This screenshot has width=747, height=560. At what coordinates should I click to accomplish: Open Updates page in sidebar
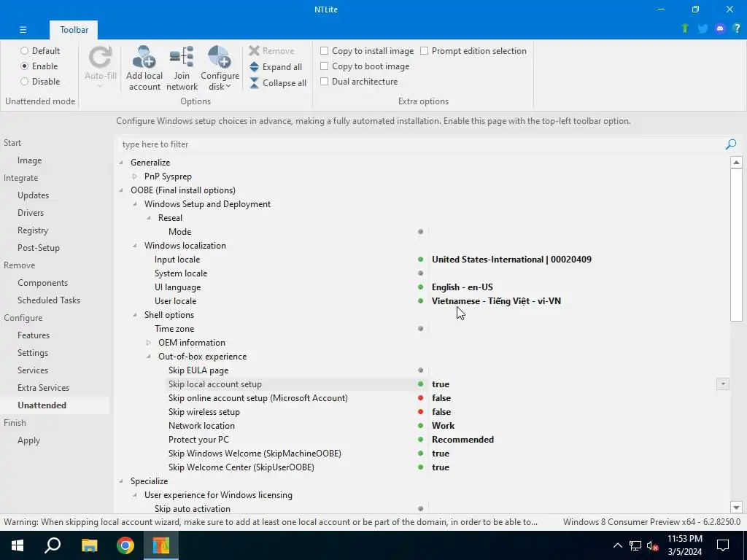[x=33, y=195]
